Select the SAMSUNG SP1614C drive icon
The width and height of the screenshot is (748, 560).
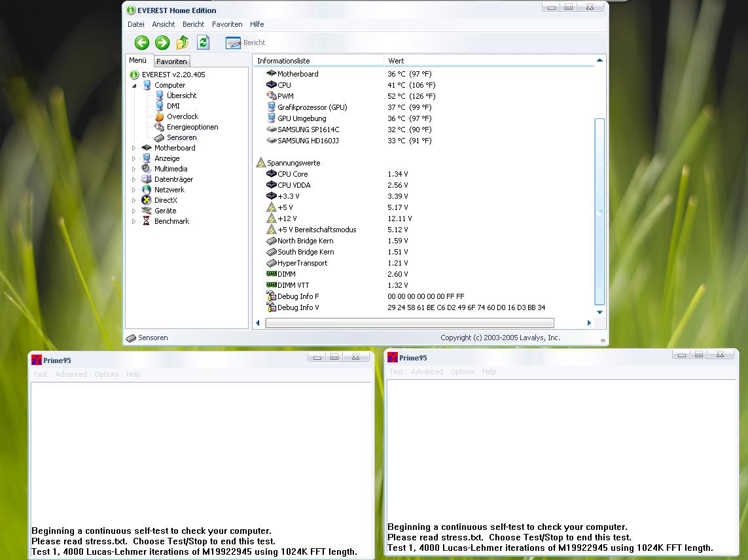click(x=272, y=130)
